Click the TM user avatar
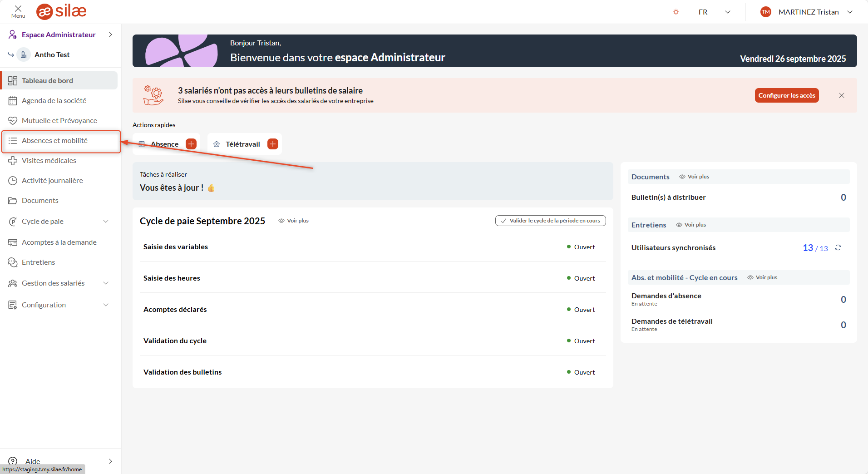Screen dimensions: 868x474 [x=766, y=12]
